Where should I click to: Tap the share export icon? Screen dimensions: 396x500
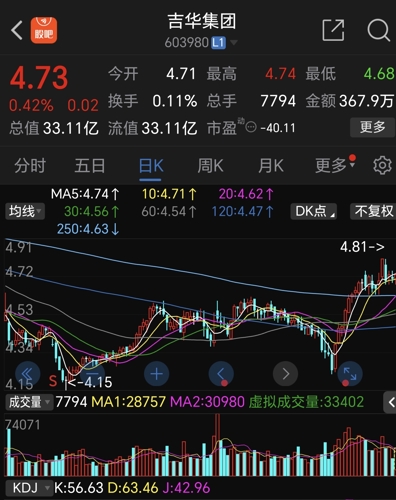tap(333, 30)
